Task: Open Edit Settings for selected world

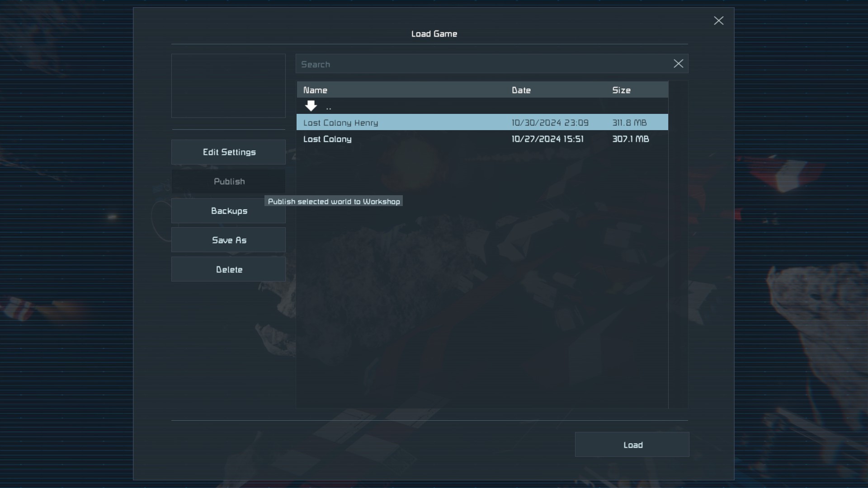Action: [228, 152]
